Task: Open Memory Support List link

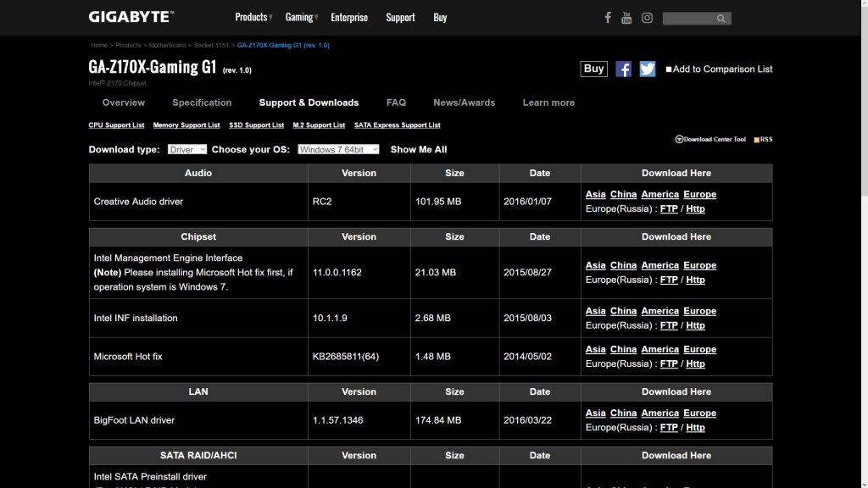Action: [186, 125]
